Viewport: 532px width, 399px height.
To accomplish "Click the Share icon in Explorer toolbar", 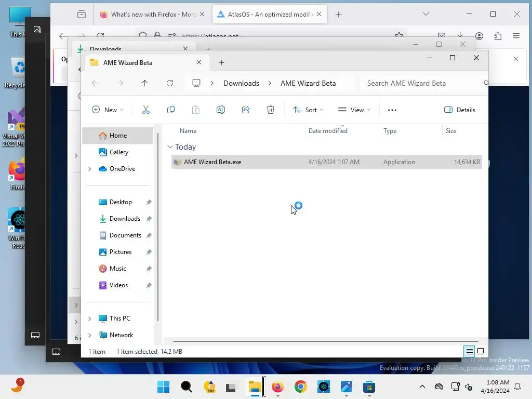I will (x=246, y=110).
